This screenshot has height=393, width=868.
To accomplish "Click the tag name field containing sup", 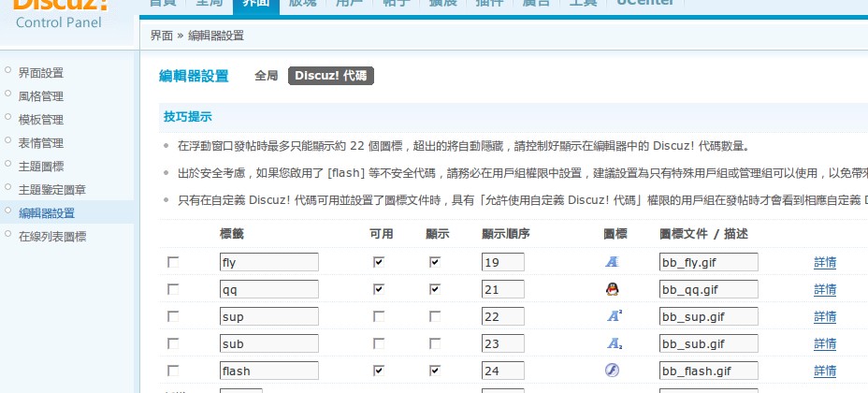I will tap(269, 316).
